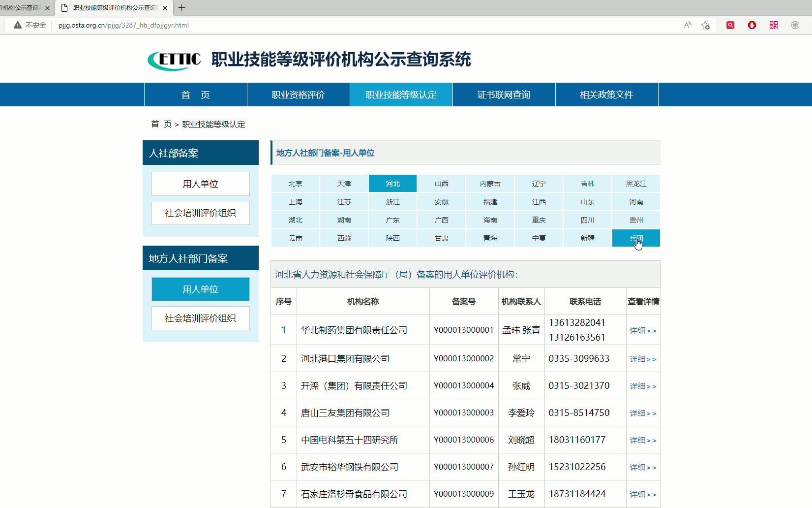Screen dimensions: 812x508
Task: Open the red search extension icon
Action: click(730, 25)
